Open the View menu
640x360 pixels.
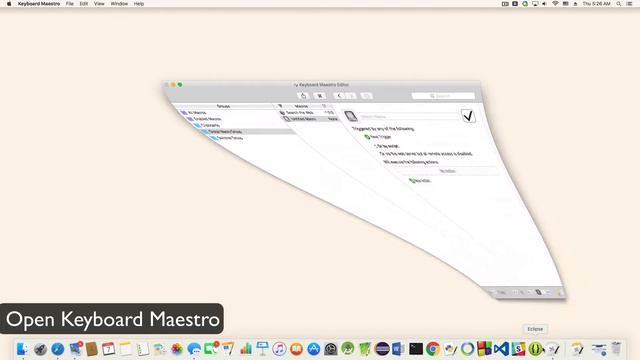(x=99, y=4)
